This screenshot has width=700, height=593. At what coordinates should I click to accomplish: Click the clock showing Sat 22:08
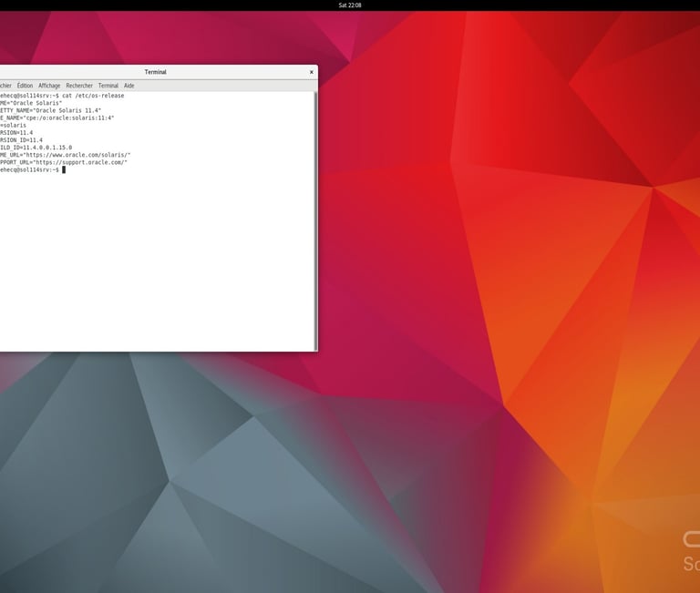coord(350,5)
